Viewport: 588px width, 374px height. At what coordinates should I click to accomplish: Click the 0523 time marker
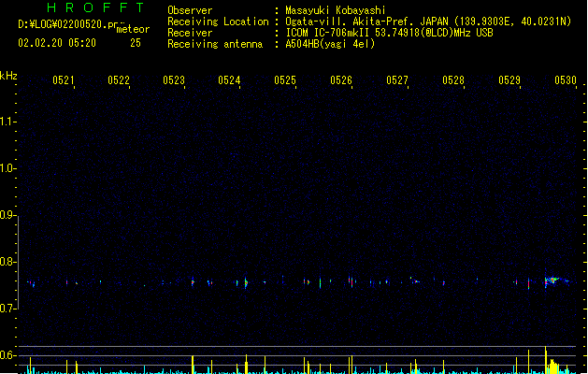174,80
